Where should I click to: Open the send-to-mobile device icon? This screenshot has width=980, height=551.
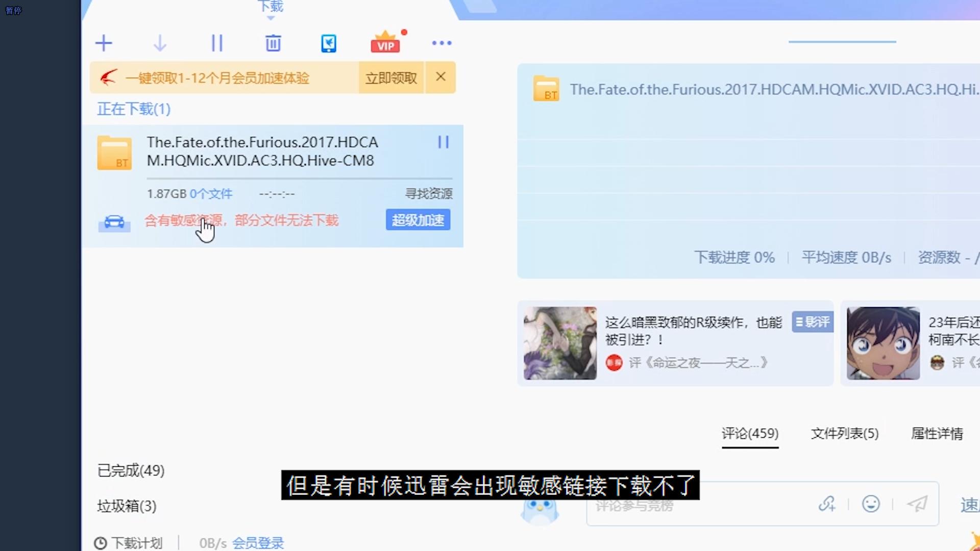click(x=329, y=43)
